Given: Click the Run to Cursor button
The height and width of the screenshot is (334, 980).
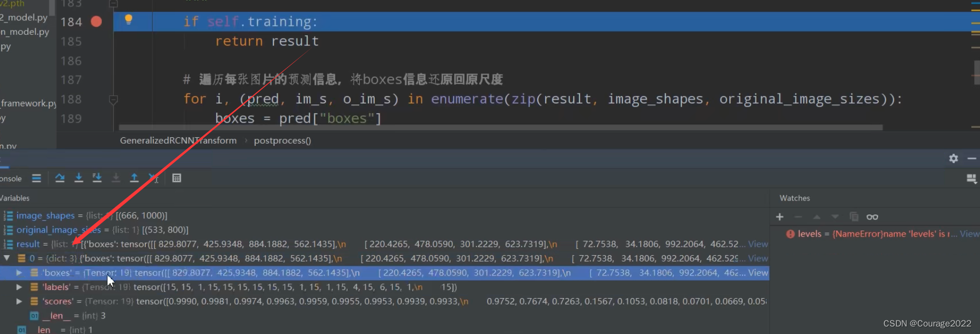Looking at the screenshot, I should point(153,178).
